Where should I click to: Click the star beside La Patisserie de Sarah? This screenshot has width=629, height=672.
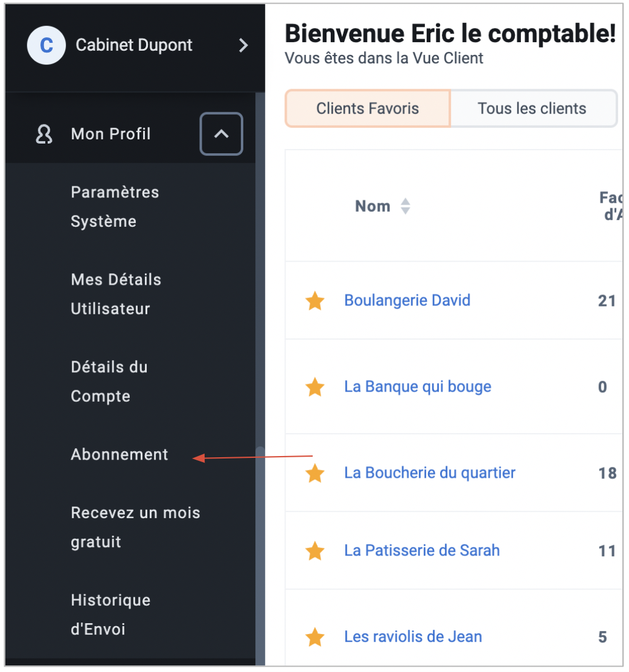tap(314, 551)
